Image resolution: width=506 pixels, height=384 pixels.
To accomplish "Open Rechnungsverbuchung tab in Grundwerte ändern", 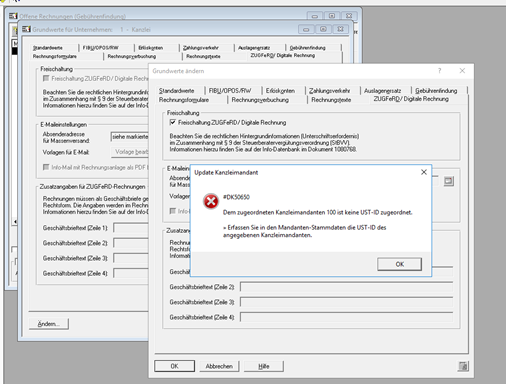I will 260,100.
